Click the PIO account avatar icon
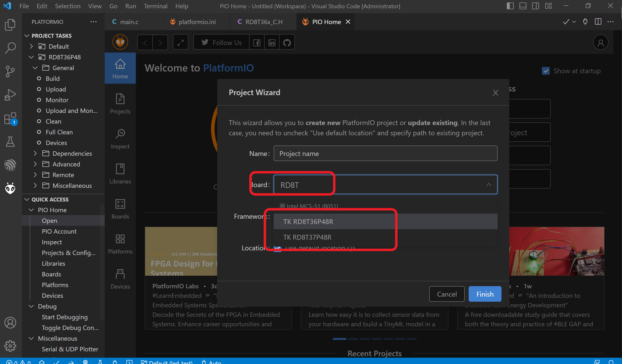Image resolution: width=622 pixels, height=364 pixels. [600, 43]
